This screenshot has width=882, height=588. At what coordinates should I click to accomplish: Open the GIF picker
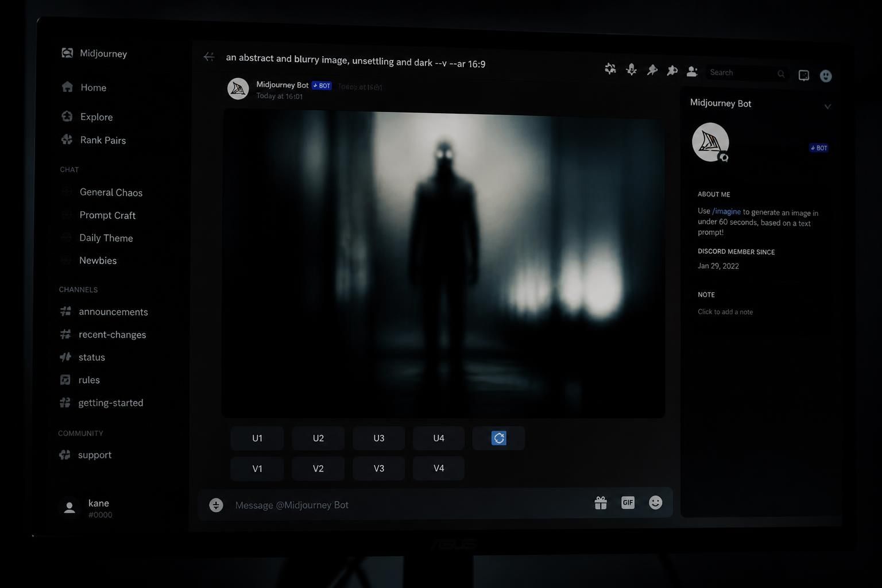point(628,502)
